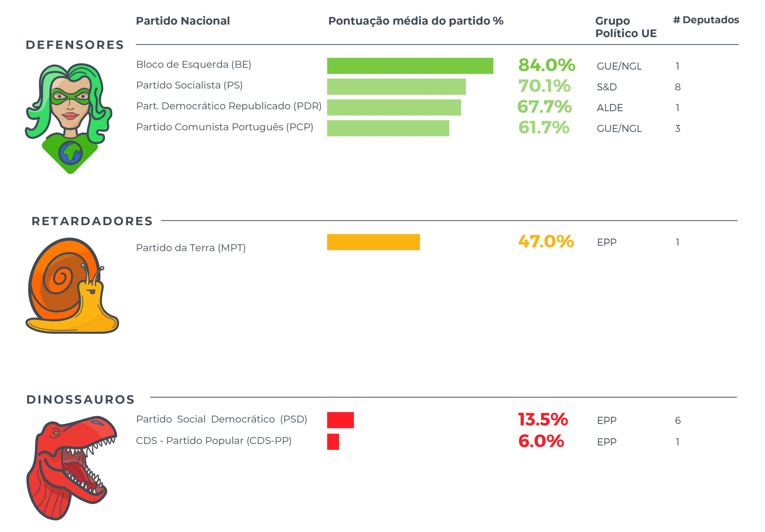Image resolution: width=765 pixels, height=532 pixels.
Task: Select Partido Comunista Português (PCP) row label
Action: coord(224,127)
